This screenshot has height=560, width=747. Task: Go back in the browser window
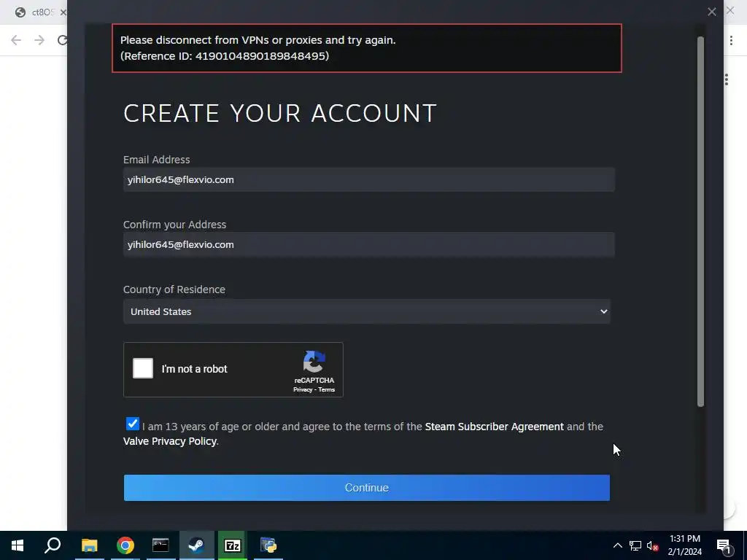click(16, 40)
